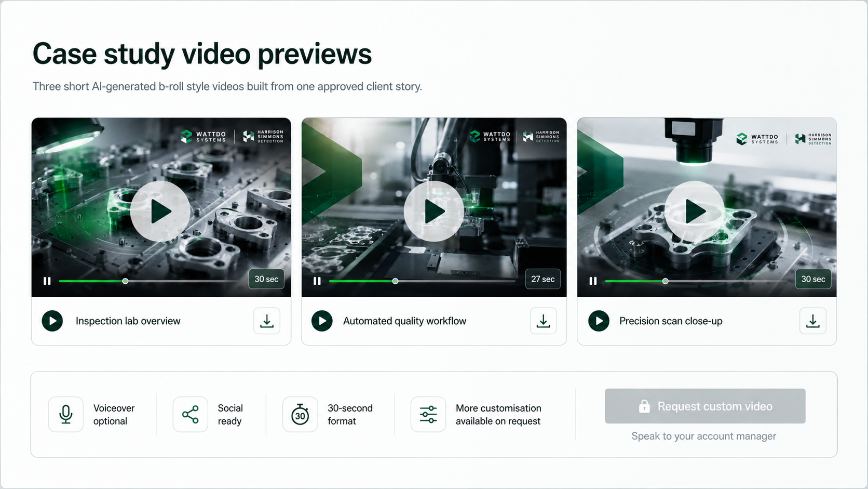The height and width of the screenshot is (489, 868).
Task: Pause the Automated quality workflow video
Action: (x=317, y=281)
